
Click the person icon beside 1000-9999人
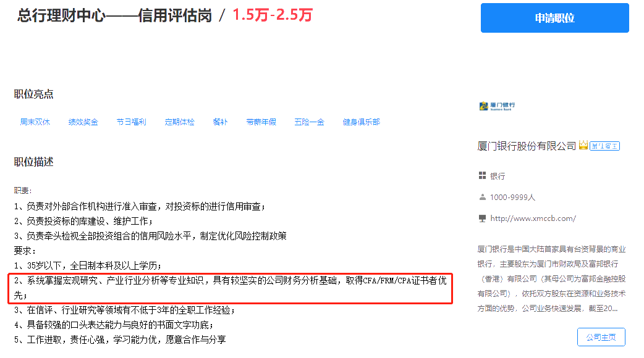[483, 198]
